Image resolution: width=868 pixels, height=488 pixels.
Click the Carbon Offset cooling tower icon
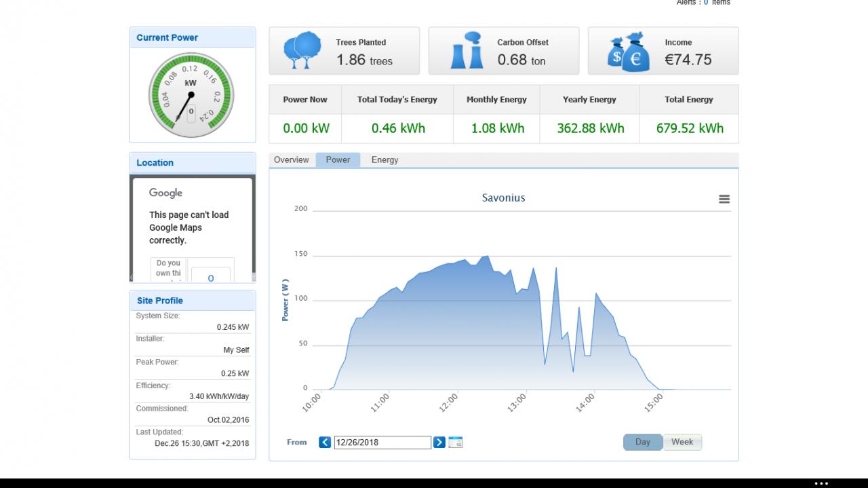click(467, 50)
